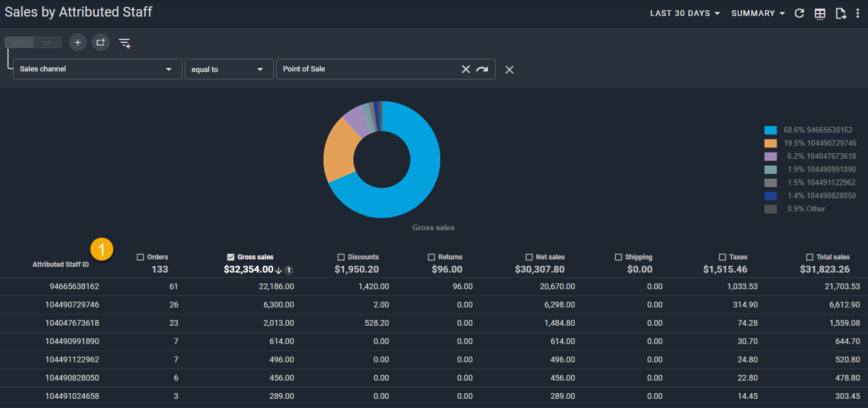Switch filter logic to OR
This screenshot has height=408, width=868.
click(47, 42)
